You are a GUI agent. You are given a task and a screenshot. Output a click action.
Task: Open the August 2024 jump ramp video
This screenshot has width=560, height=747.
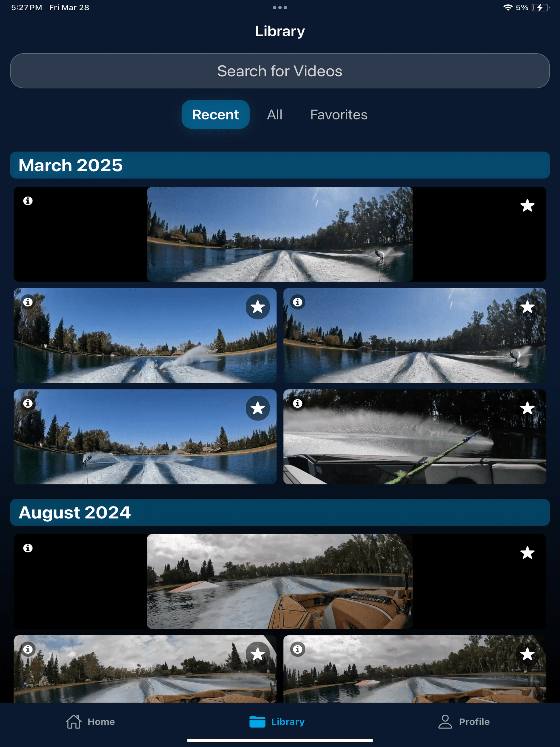[280, 581]
